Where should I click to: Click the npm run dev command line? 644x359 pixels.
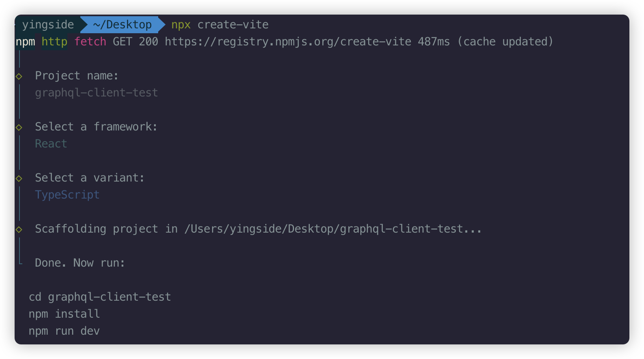[x=64, y=331]
